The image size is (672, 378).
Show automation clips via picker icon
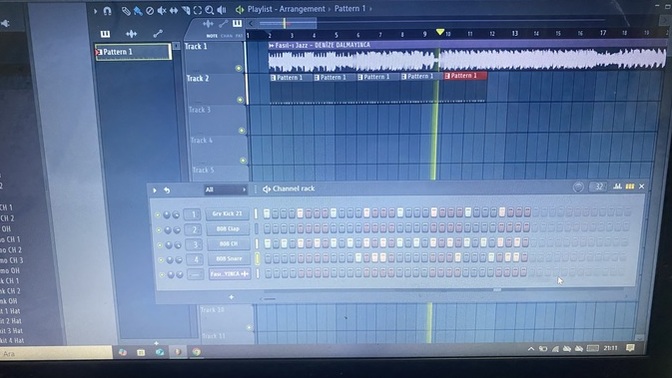[x=158, y=33]
